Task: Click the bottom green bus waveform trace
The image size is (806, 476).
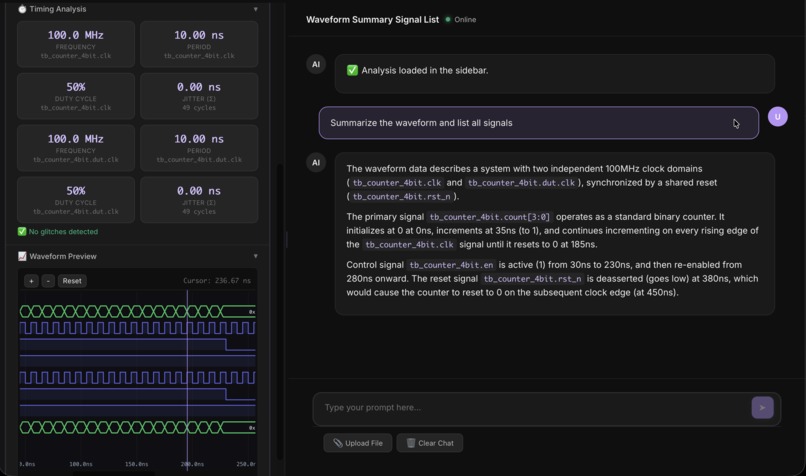Action: [137, 427]
